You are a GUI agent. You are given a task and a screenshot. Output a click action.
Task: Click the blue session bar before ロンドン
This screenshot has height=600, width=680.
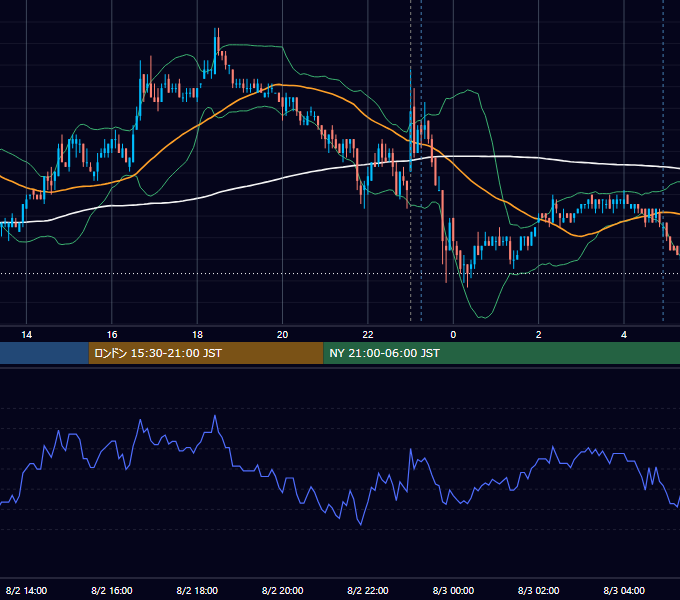[44, 353]
